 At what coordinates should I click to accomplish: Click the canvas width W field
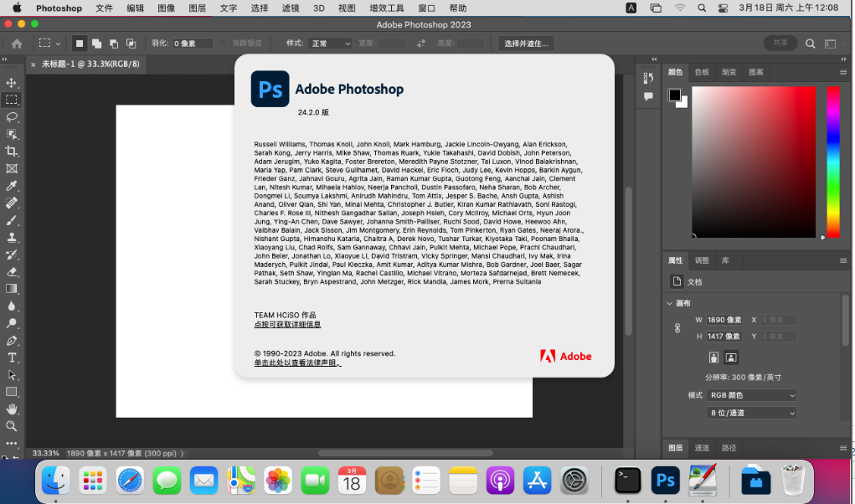[x=724, y=320]
